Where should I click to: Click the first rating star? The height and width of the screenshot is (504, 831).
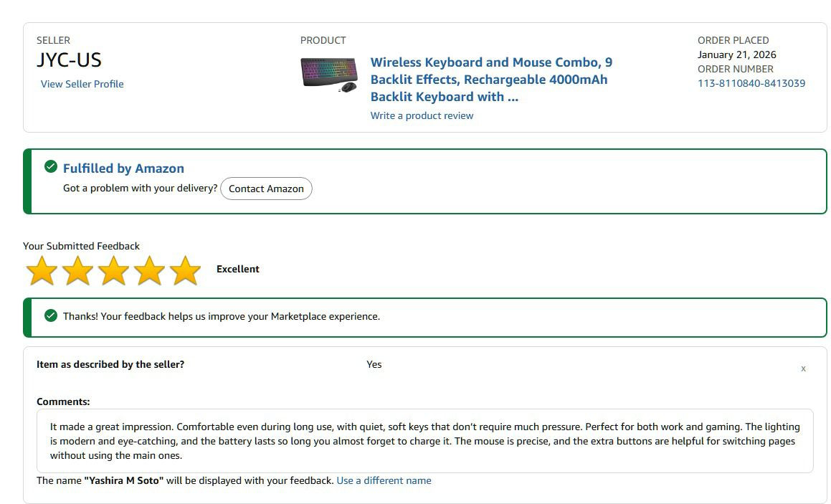tap(42, 271)
